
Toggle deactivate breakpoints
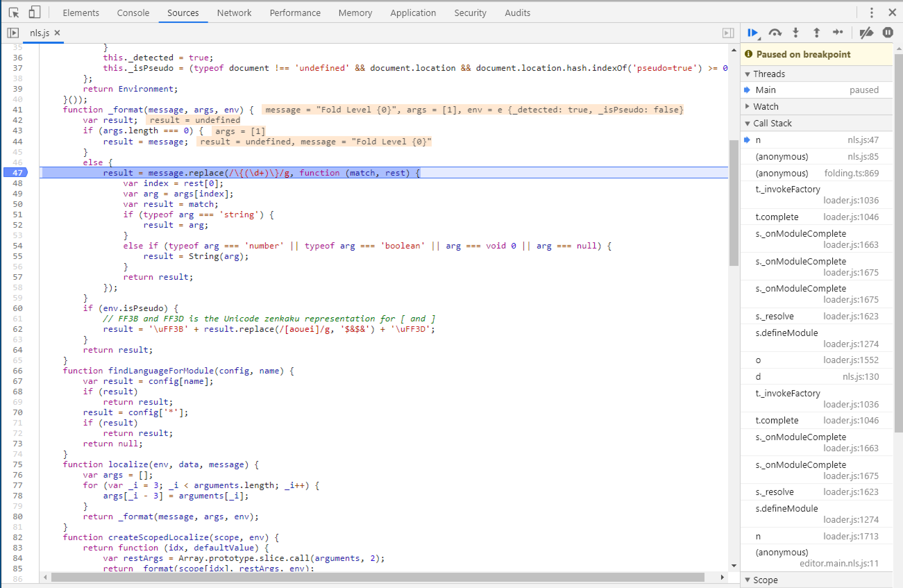pyautogui.click(x=866, y=33)
